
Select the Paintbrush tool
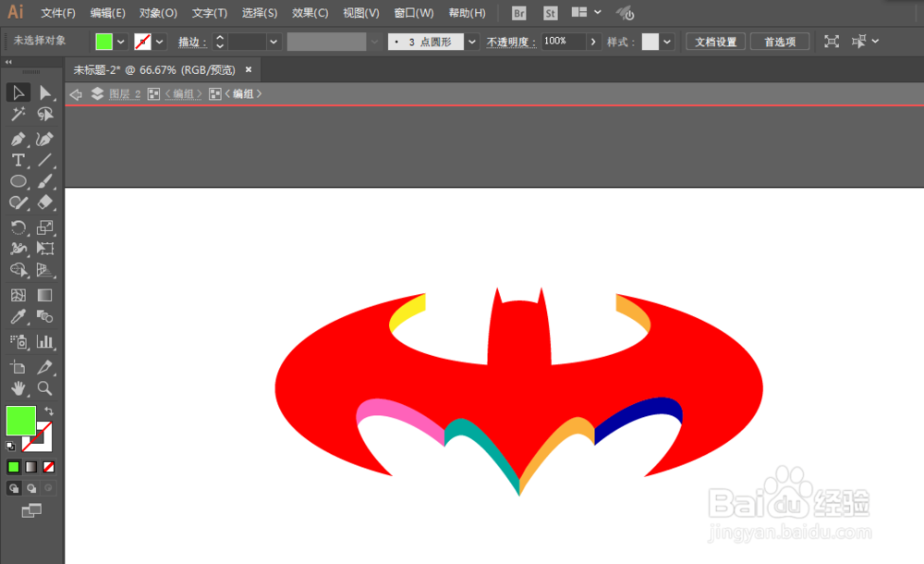coord(47,181)
